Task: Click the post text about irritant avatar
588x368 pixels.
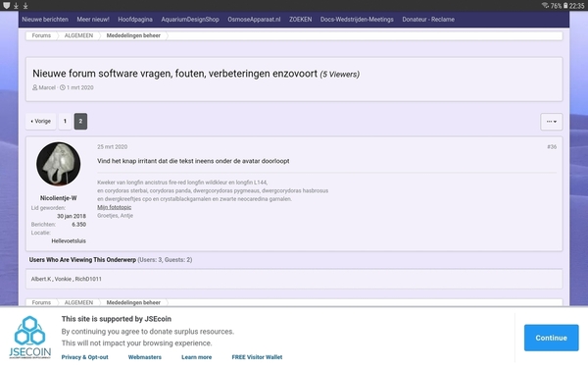Action: (193, 161)
